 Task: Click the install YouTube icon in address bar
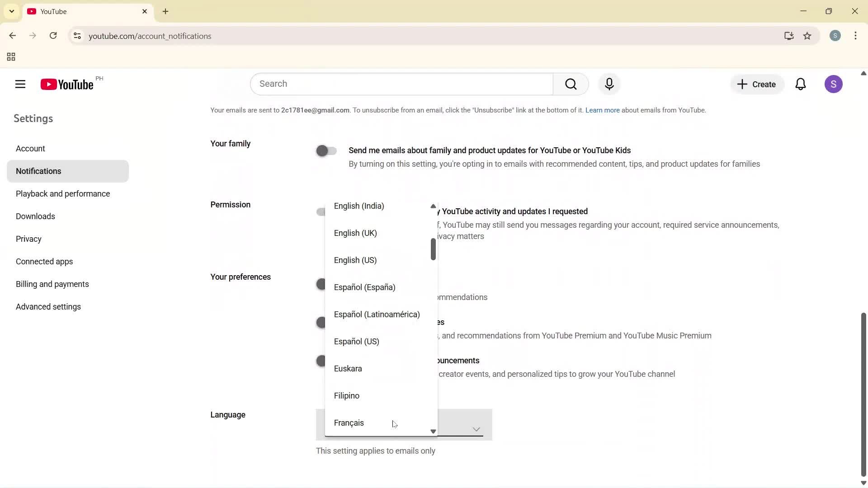pos(789,36)
